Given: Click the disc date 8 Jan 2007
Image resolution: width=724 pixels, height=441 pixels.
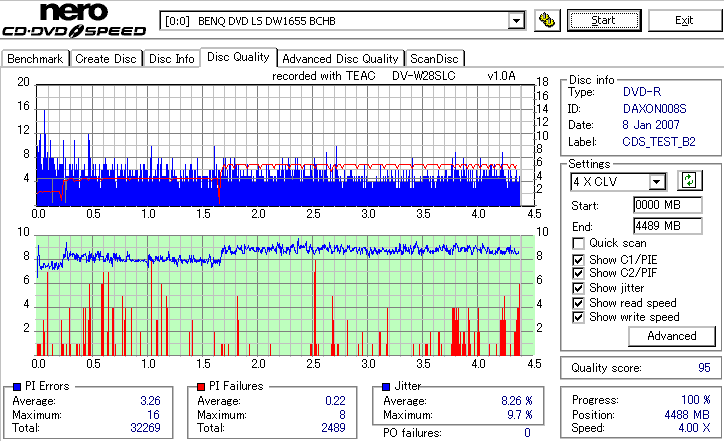Looking at the screenshot, I should tap(651, 125).
